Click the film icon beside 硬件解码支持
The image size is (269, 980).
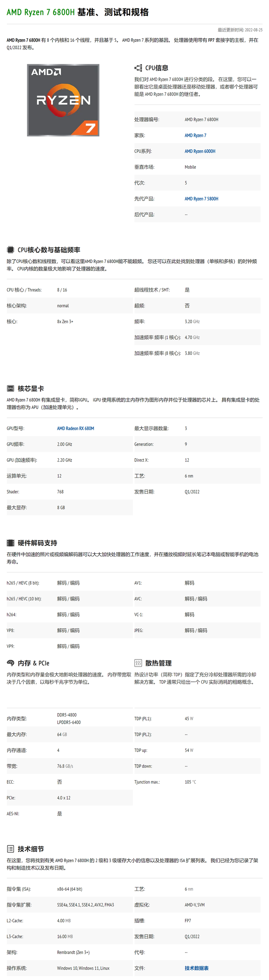tap(11, 543)
